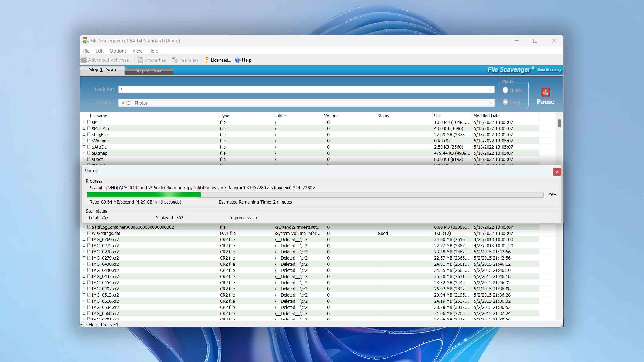Open Advanced Volumes toolbar icon
The width and height of the screenshot is (644, 362).
click(x=84, y=60)
